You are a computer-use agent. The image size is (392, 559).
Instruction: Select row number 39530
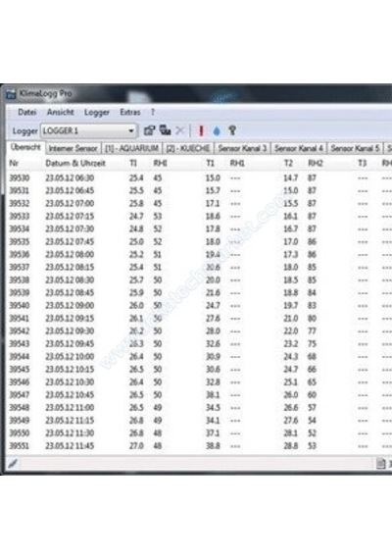[20, 178]
